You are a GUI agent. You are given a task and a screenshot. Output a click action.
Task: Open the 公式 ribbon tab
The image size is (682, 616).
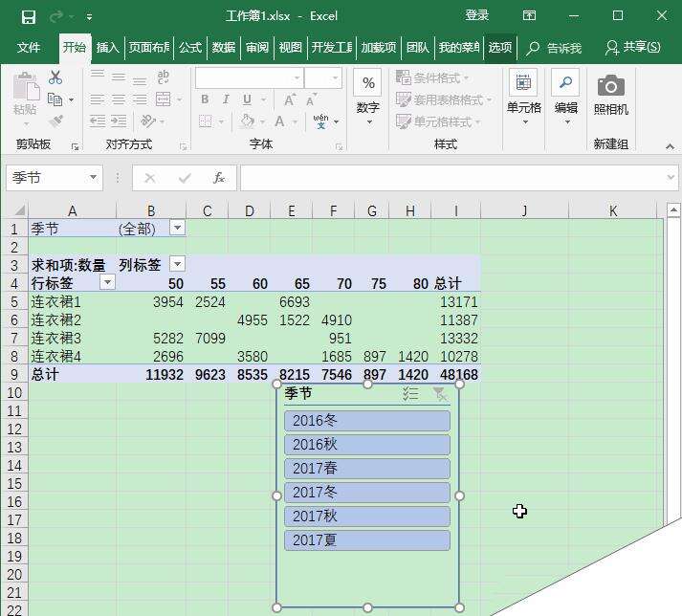(189, 48)
